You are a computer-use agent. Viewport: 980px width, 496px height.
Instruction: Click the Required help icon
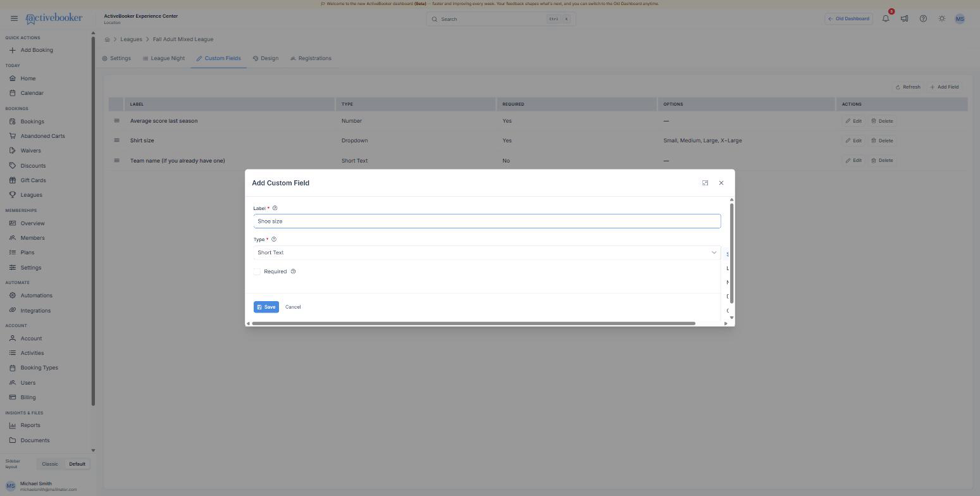point(293,271)
